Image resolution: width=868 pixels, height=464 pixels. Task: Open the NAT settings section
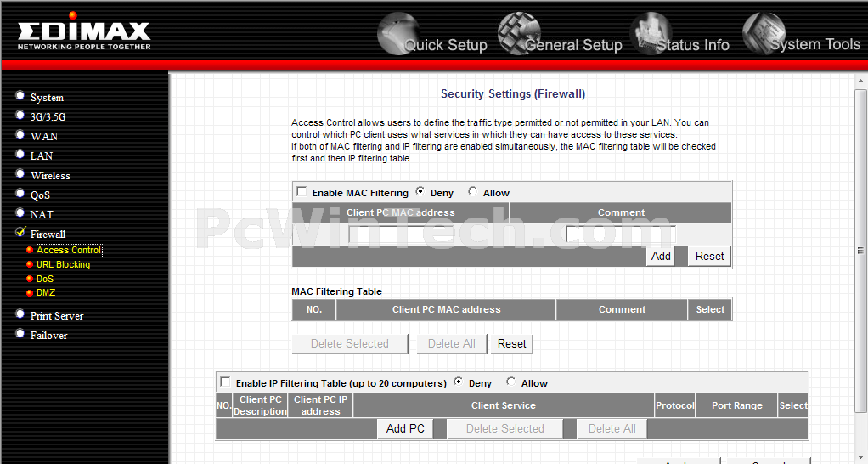42,214
